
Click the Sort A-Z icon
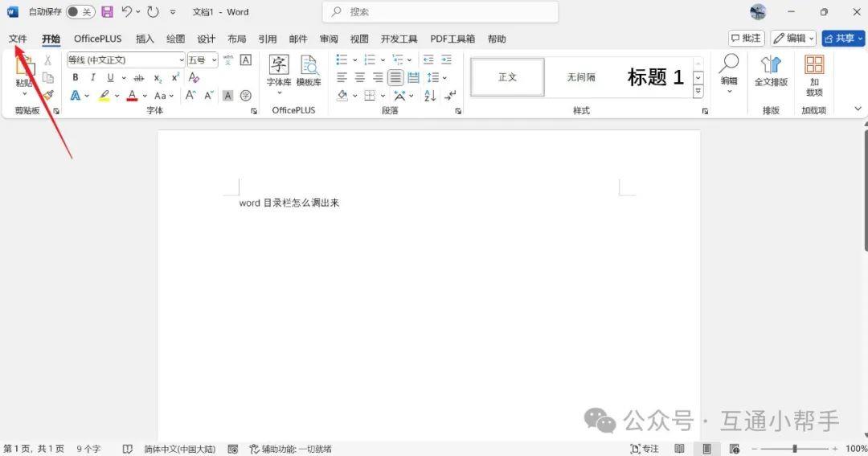tap(429, 95)
